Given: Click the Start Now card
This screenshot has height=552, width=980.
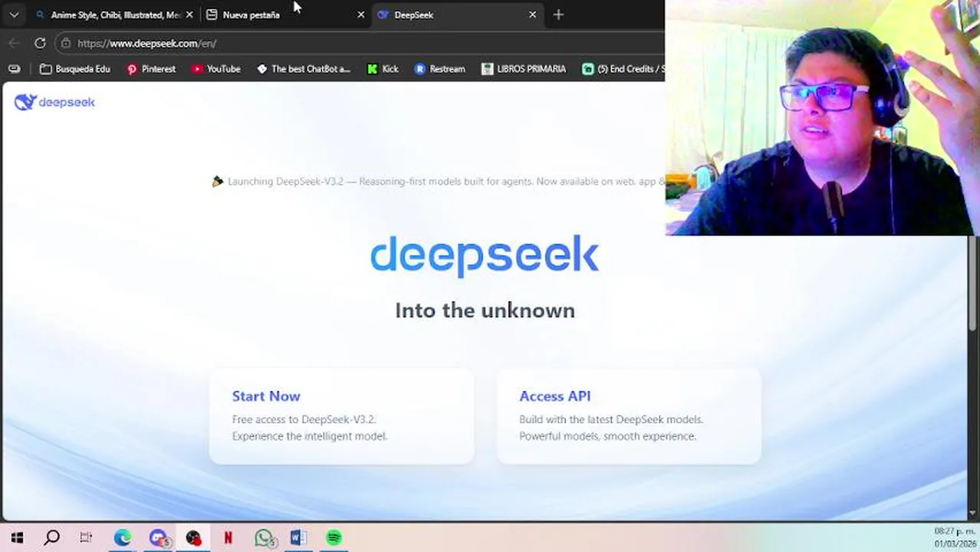Looking at the screenshot, I should coord(341,416).
